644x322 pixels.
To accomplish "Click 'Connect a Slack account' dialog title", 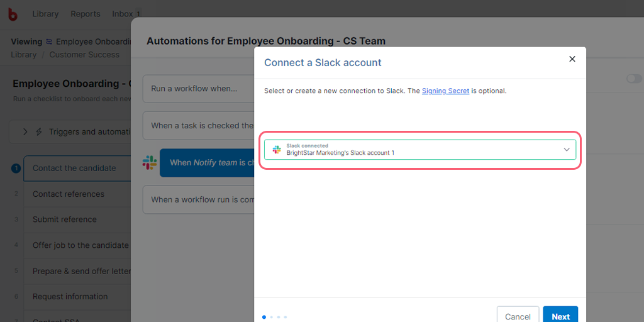I will (x=323, y=62).
